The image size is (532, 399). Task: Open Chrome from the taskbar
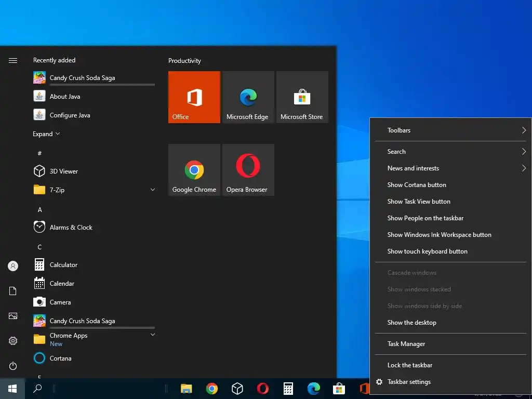(x=212, y=389)
